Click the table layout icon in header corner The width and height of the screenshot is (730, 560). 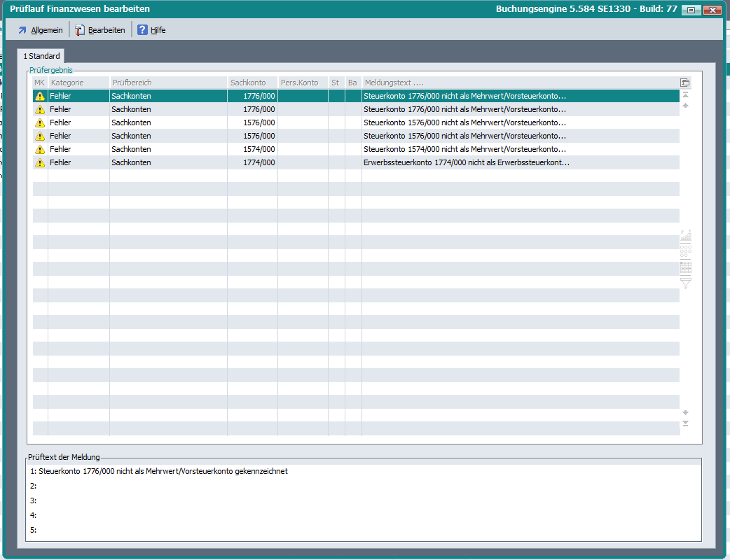685,83
